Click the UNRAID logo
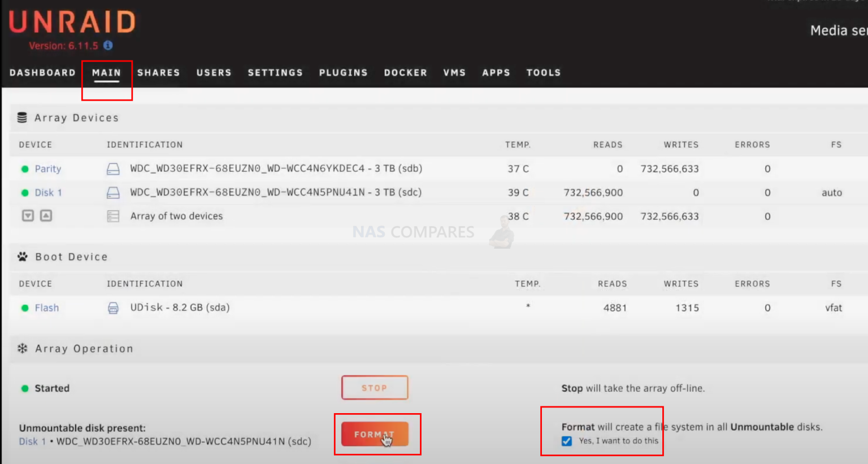Image resolution: width=868 pixels, height=464 pixels. pos(72,23)
